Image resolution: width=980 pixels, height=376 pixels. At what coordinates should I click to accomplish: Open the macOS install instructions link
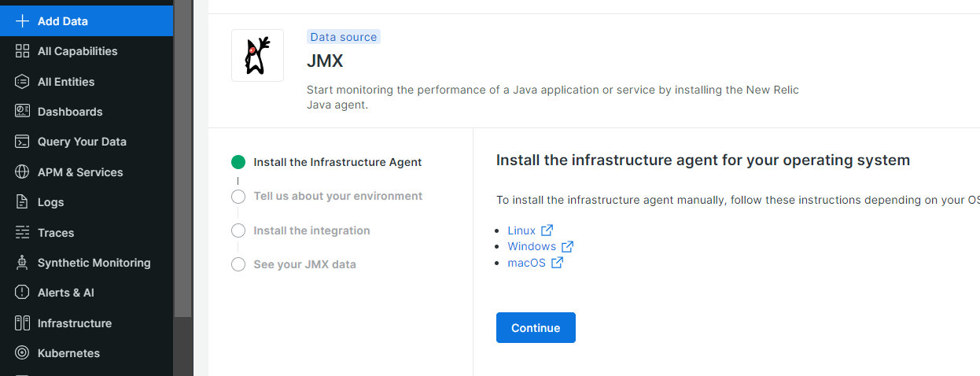tap(526, 263)
